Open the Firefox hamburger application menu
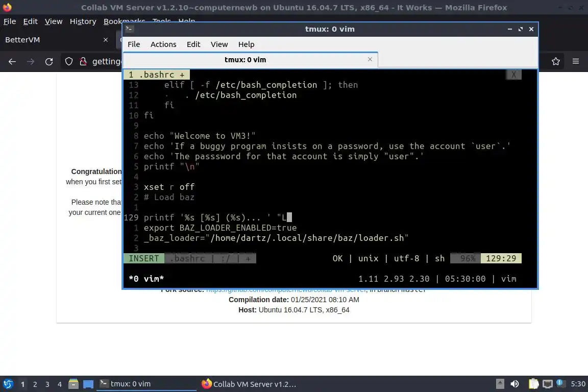 coord(576,62)
